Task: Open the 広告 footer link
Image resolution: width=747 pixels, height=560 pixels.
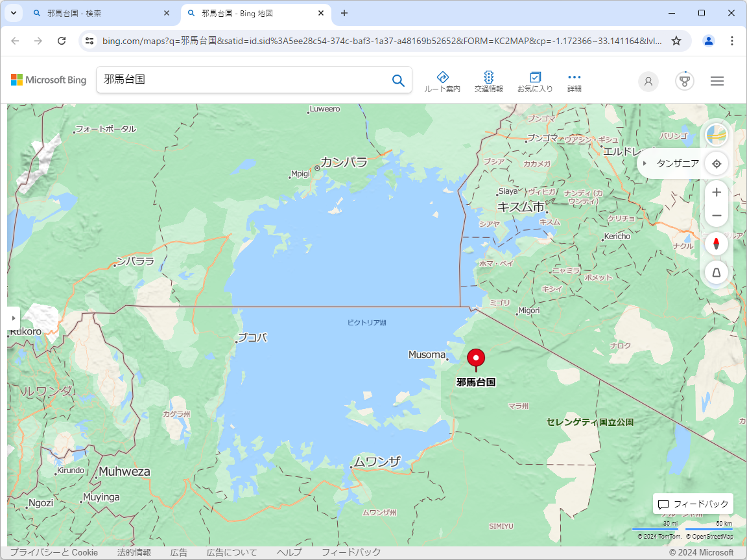Action: click(x=179, y=552)
